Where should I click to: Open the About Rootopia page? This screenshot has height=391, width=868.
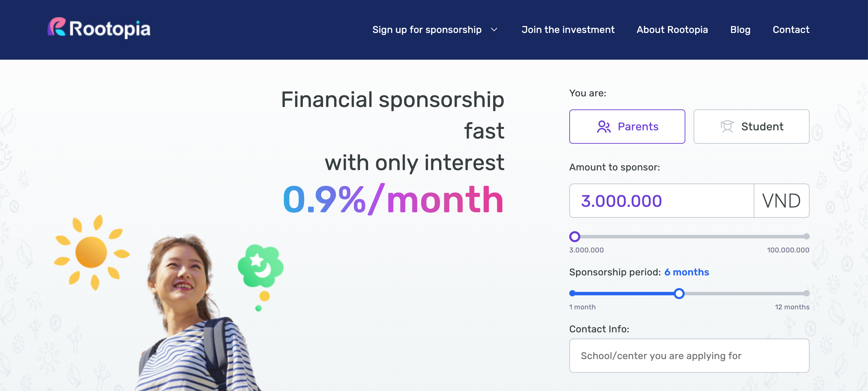coord(672,30)
